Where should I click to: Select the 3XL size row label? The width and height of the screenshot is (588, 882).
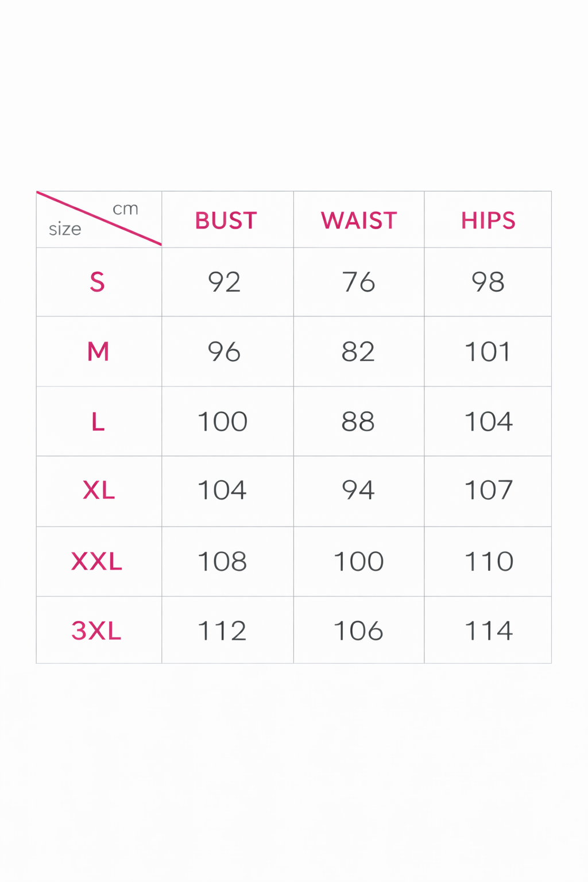(x=96, y=630)
